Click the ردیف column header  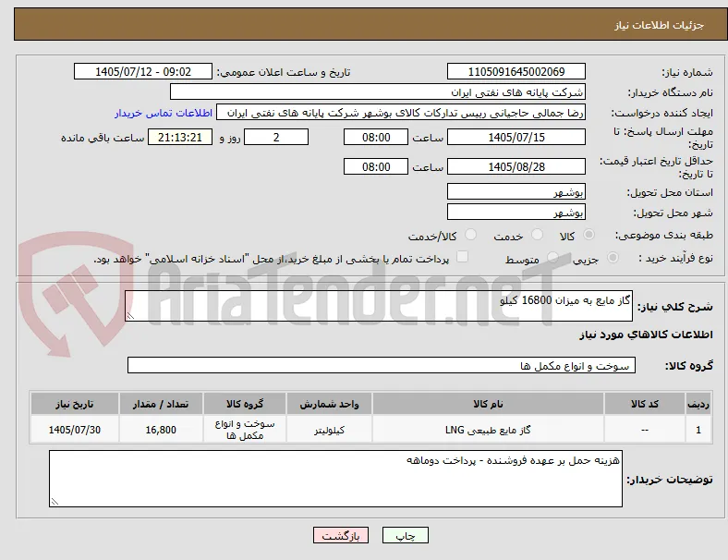click(698, 404)
